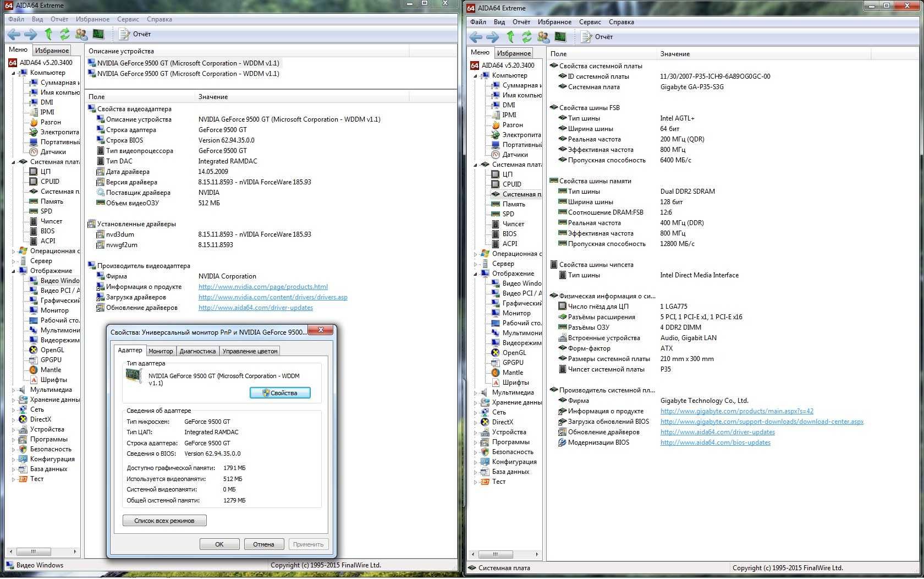Select Mantle in left window tree
The width and height of the screenshot is (924, 579).
tap(51, 370)
